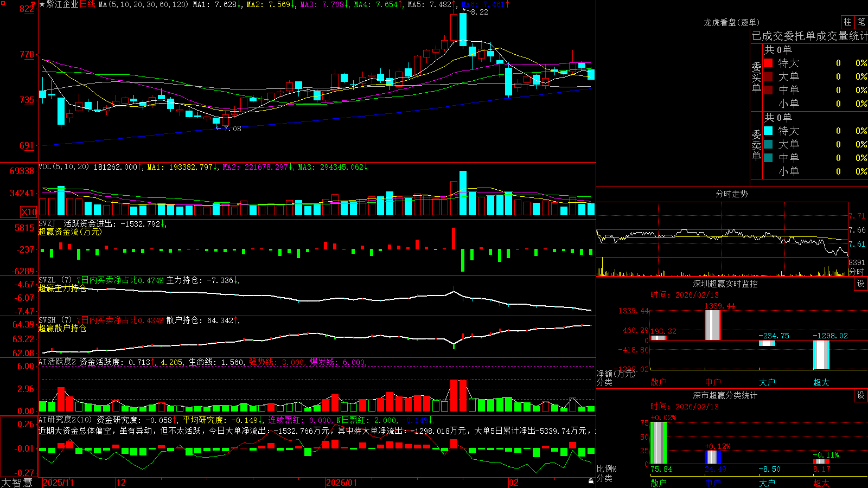868x488 pixels.
Task: Click the VOL(5,10,20) indicator label
Action: tap(63, 167)
